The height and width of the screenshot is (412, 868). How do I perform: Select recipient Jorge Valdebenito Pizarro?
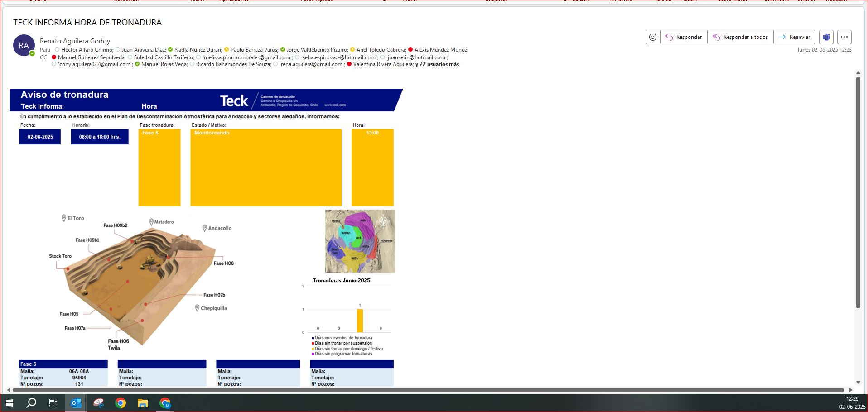(x=317, y=50)
